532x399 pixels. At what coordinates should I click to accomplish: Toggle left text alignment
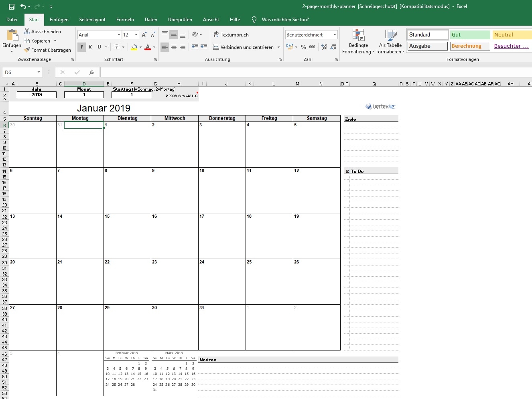(165, 47)
